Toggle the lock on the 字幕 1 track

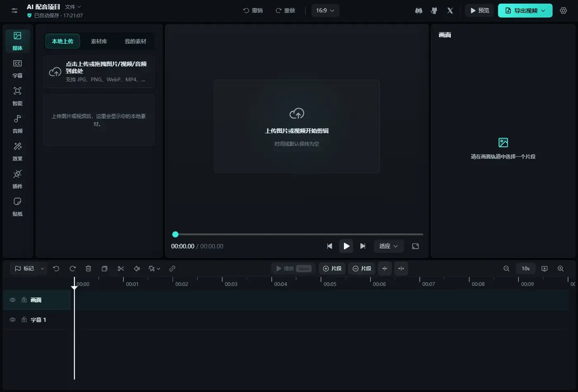point(24,320)
